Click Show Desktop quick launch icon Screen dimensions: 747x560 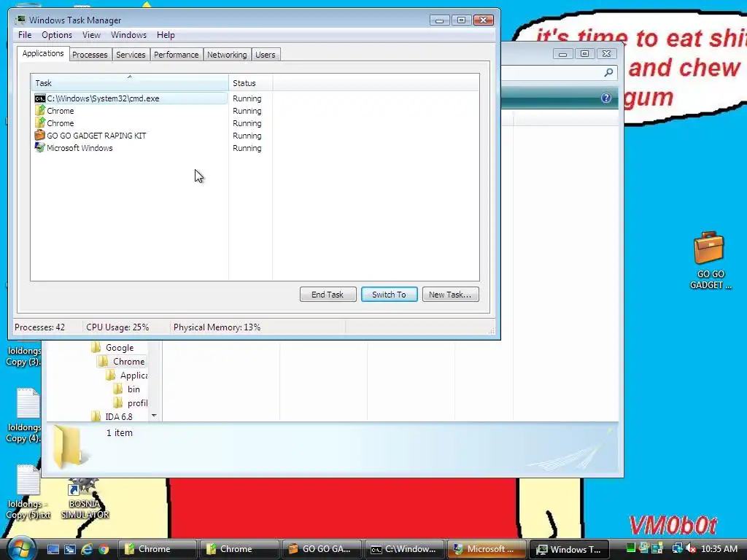(53, 550)
